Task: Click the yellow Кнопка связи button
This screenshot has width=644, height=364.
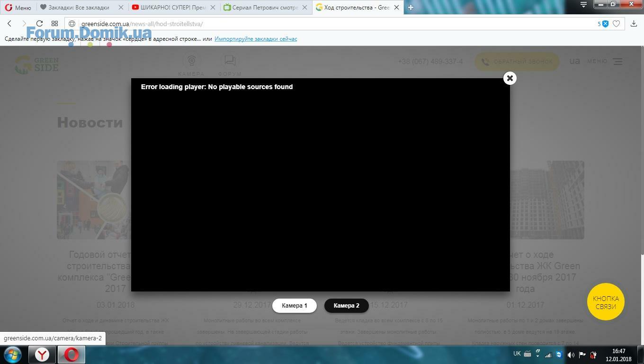Action: (606, 302)
